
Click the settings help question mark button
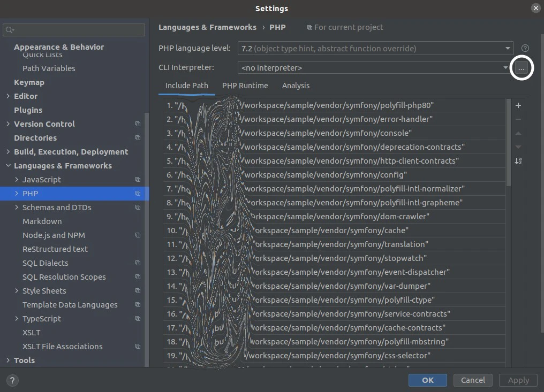[x=12, y=380]
